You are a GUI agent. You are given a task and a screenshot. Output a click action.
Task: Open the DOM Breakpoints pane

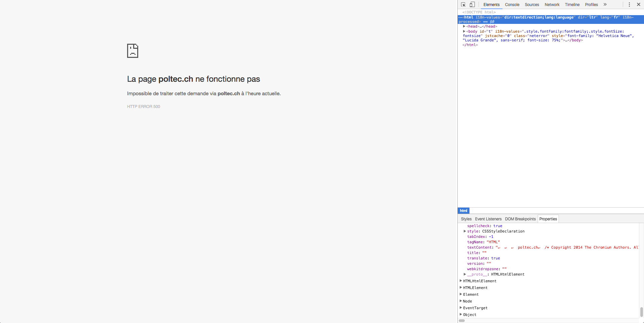(520, 219)
